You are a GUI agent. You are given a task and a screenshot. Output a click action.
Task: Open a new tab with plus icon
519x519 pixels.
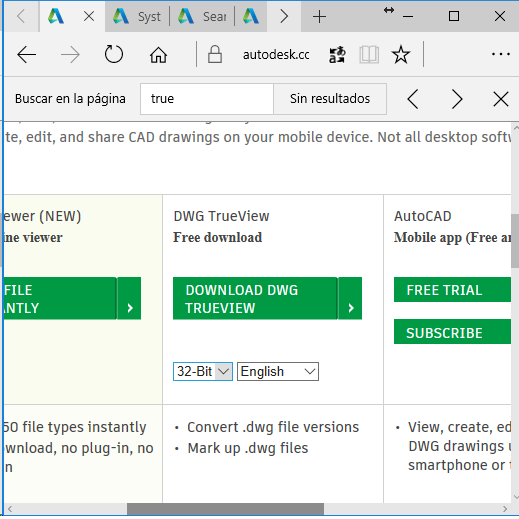(319, 16)
